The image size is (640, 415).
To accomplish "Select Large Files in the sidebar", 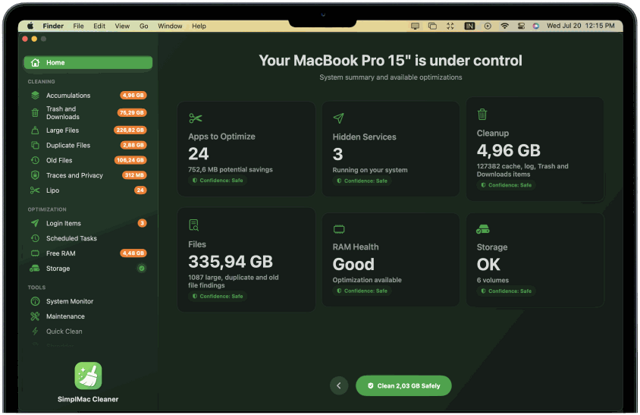I will click(88, 130).
